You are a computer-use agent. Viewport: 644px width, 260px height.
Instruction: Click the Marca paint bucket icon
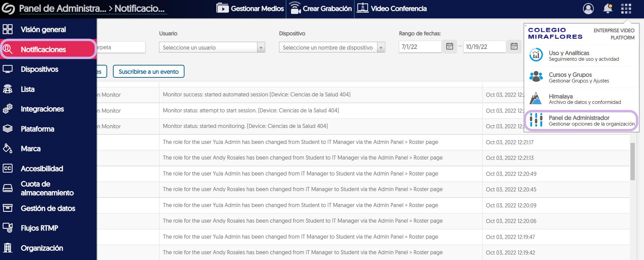[x=8, y=149]
